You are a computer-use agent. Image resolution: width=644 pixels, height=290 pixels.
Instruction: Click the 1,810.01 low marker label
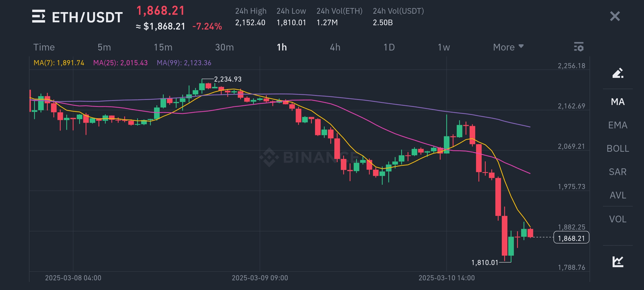click(x=485, y=263)
